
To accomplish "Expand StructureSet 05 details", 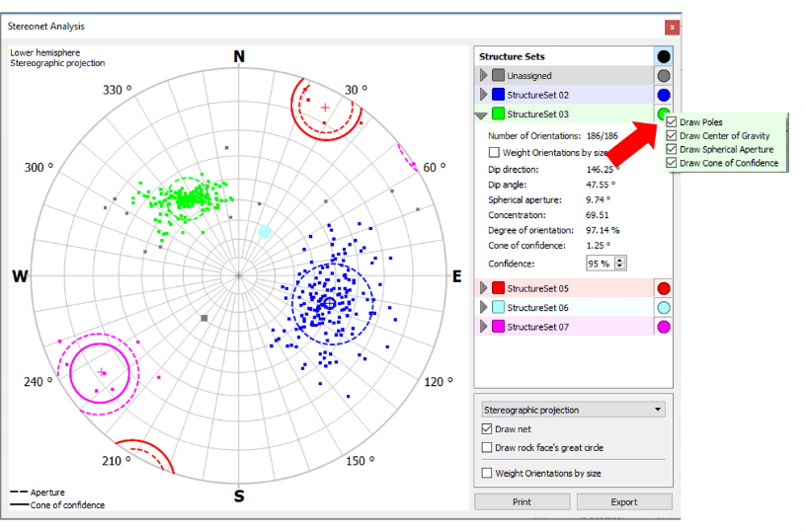I will [483, 288].
